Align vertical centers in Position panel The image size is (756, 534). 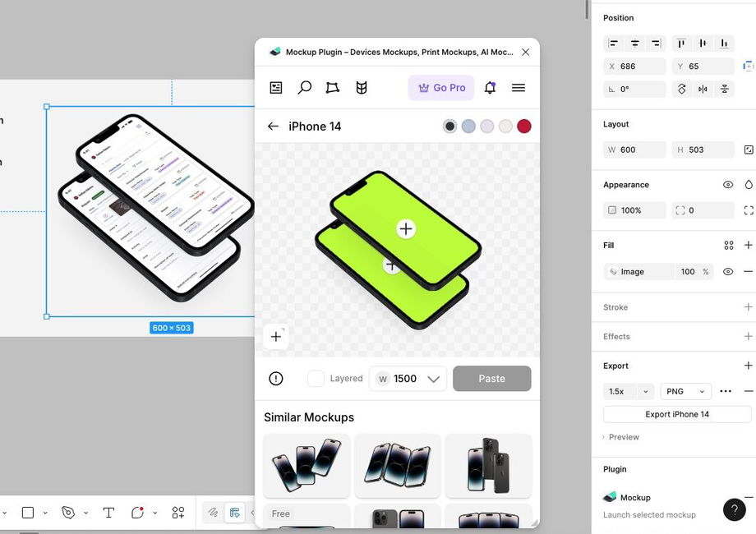tap(703, 44)
